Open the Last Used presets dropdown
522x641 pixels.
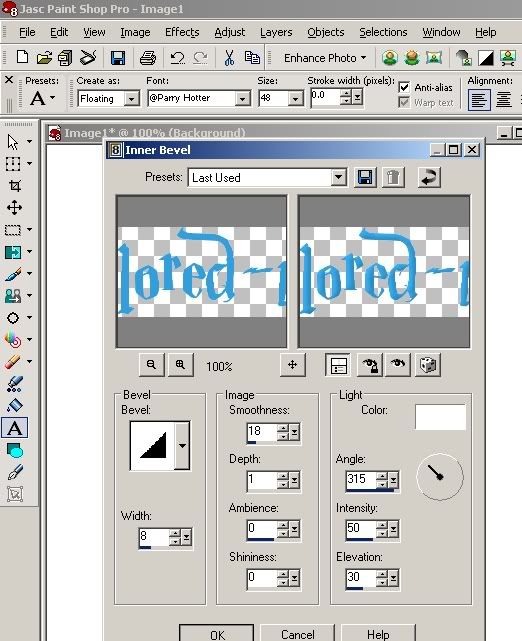tap(338, 178)
